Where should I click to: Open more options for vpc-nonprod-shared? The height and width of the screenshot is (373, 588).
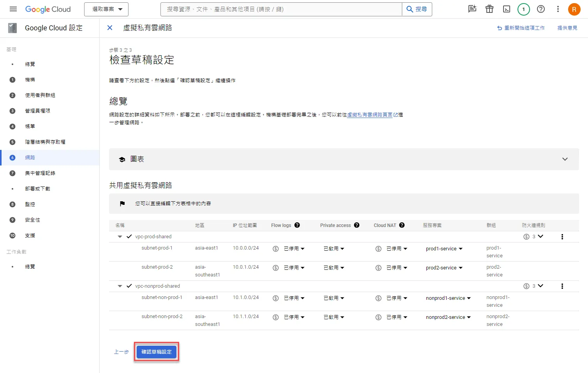(x=562, y=286)
